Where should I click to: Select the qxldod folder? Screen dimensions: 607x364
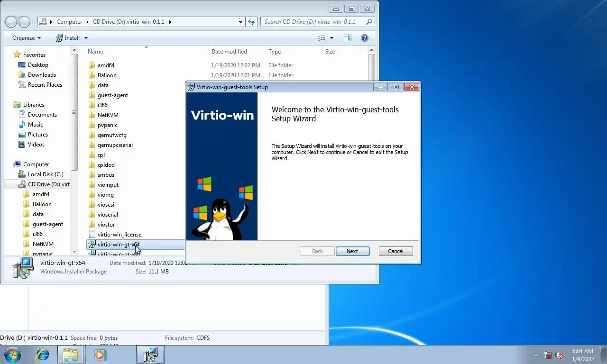click(106, 165)
